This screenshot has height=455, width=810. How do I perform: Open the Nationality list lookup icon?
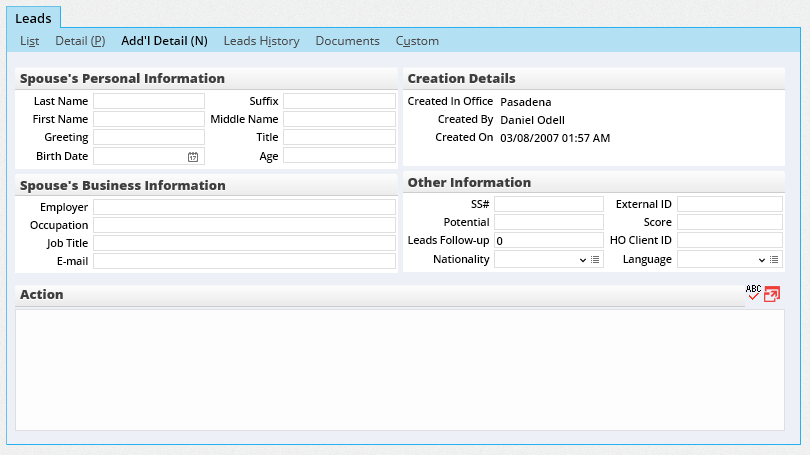[596, 260]
